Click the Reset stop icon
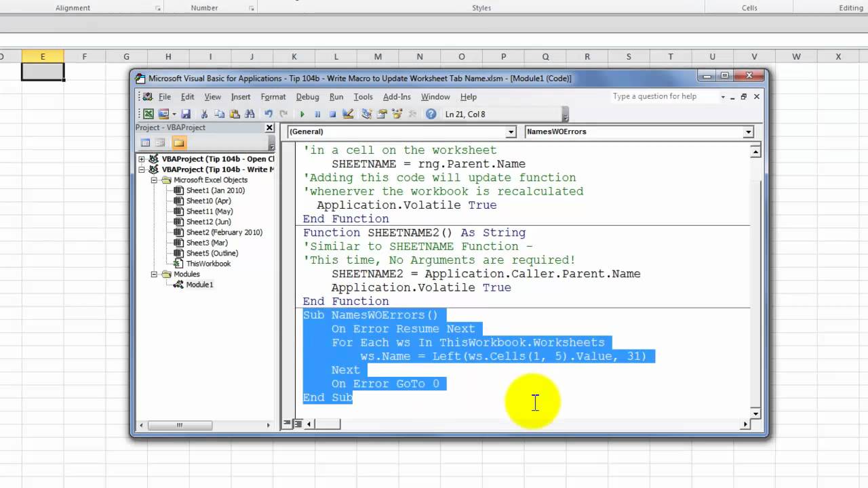The width and height of the screenshot is (868, 488). click(332, 114)
